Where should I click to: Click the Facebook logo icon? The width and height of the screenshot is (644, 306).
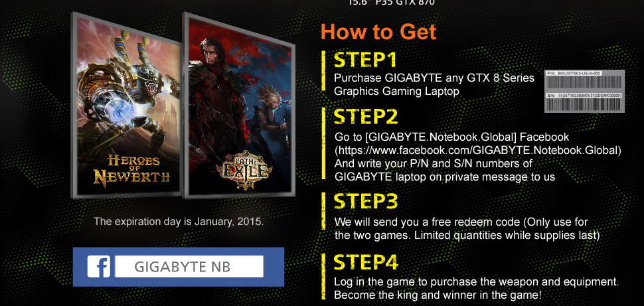tap(98, 267)
